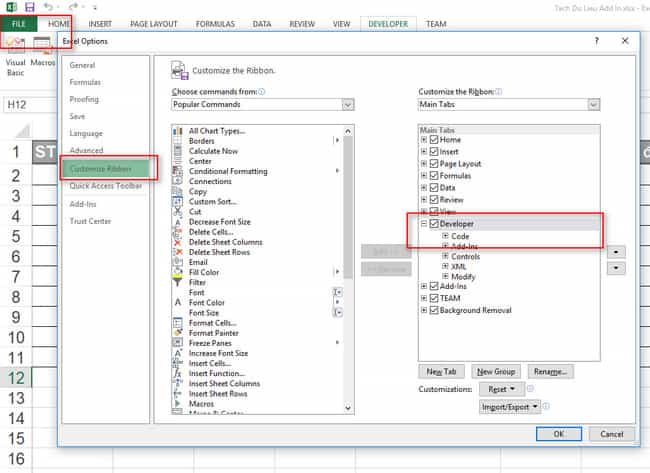Screen dimensions: 650x473
Task: Select the Email command icon
Action: click(x=177, y=262)
